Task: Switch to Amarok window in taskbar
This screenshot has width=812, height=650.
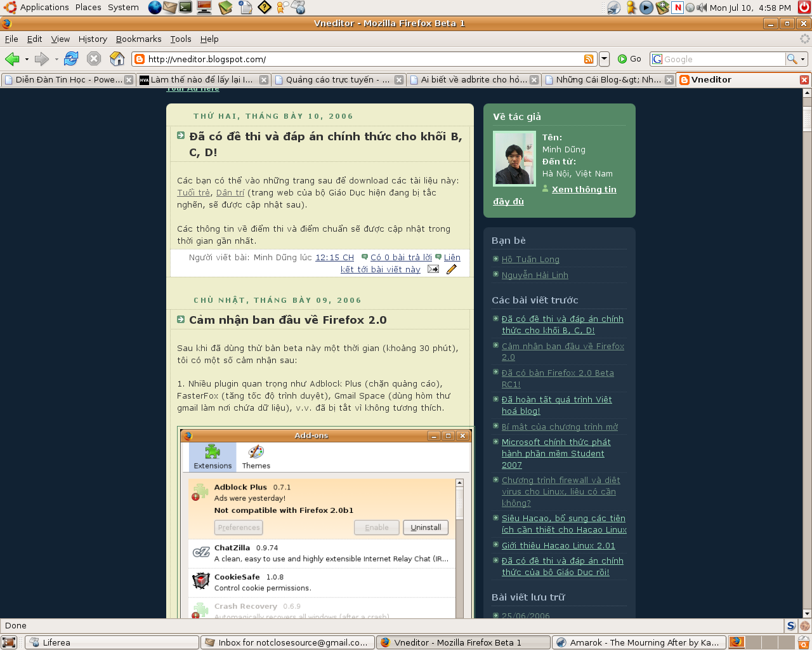Action: click(x=639, y=642)
